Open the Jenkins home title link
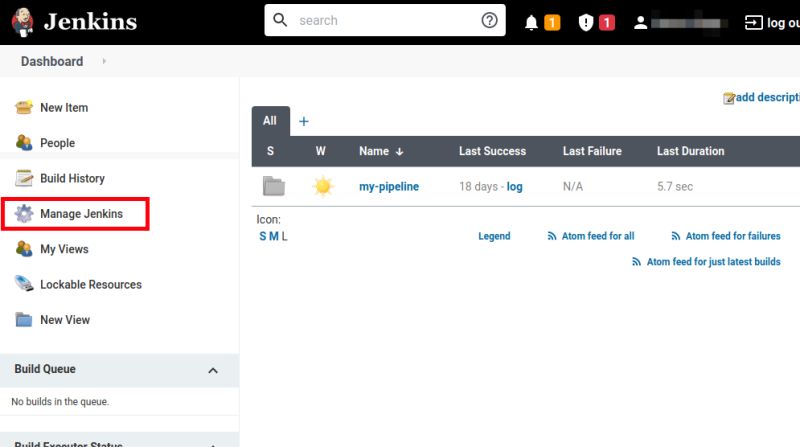 pyautogui.click(x=90, y=21)
